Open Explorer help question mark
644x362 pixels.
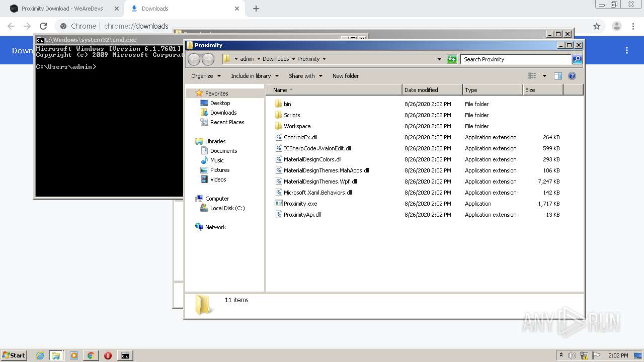pyautogui.click(x=572, y=76)
